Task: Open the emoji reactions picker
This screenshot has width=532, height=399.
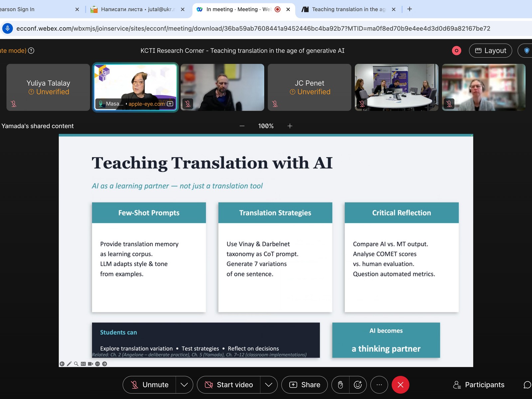Action: coord(358,385)
